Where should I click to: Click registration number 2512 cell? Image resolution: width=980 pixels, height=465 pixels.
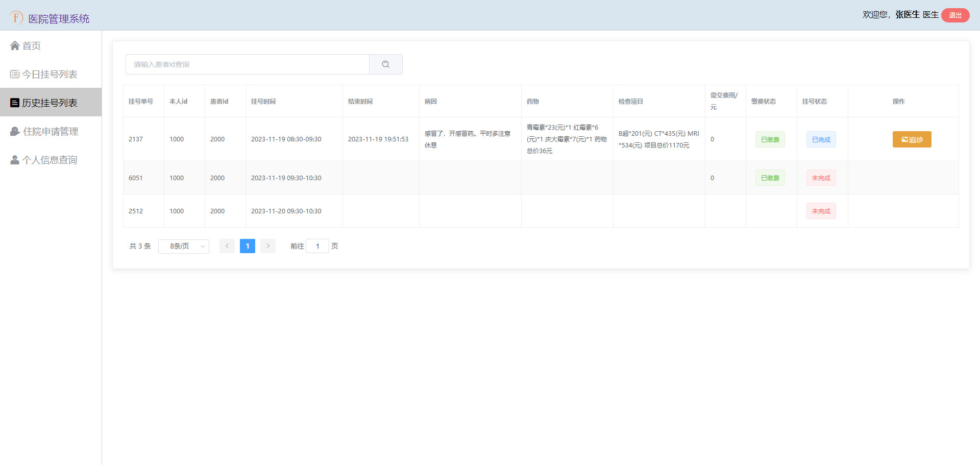coord(143,211)
